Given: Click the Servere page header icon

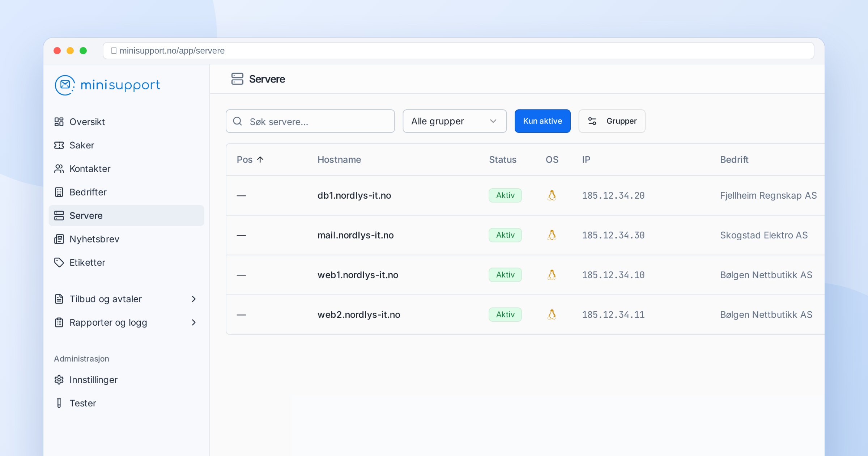Looking at the screenshot, I should [237, 79].
